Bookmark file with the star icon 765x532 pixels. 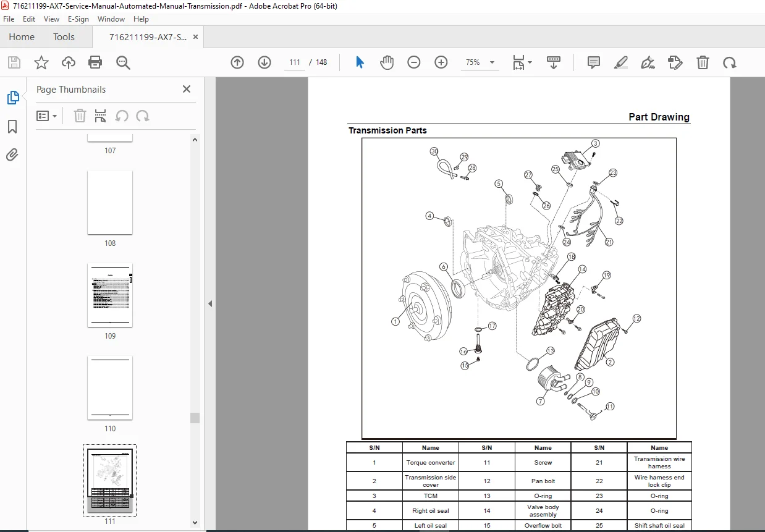click(x=41, y=62)
